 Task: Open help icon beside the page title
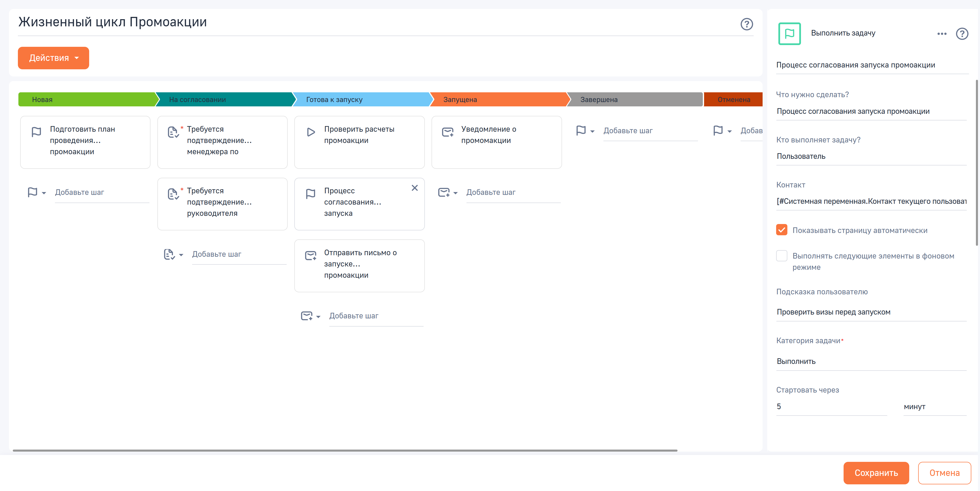click(x=746, y=24)
